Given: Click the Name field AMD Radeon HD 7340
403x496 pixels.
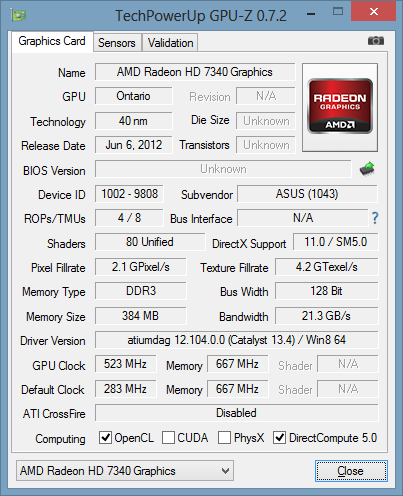Looking at the screenshot, I should (195, 72).
